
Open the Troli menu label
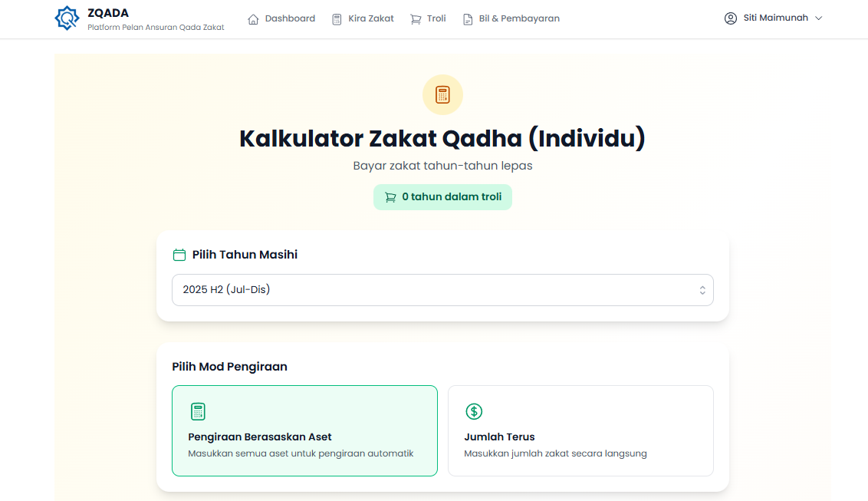[x=437, y=18]
